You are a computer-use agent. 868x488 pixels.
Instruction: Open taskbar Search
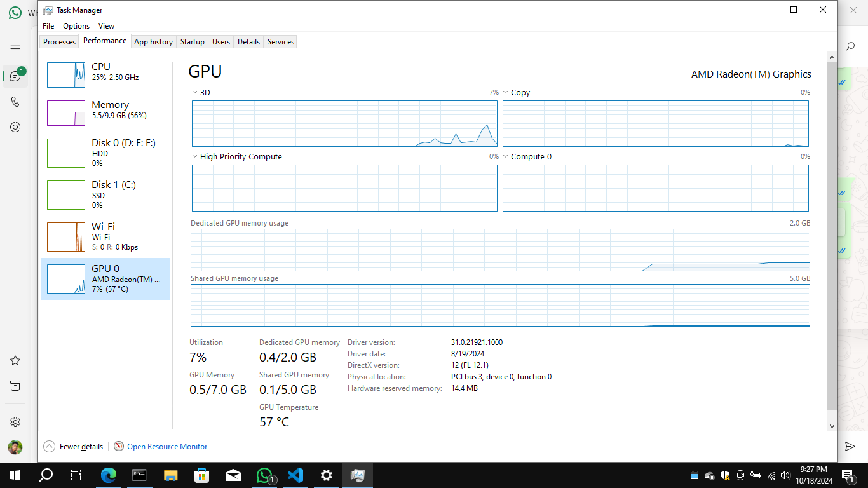tap(46, 475)
